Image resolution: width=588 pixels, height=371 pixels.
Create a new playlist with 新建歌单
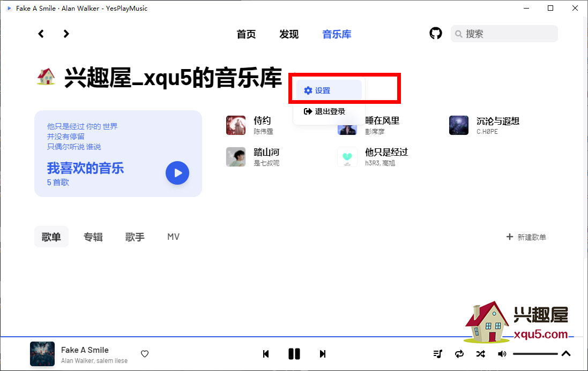[x=526, y=237]
